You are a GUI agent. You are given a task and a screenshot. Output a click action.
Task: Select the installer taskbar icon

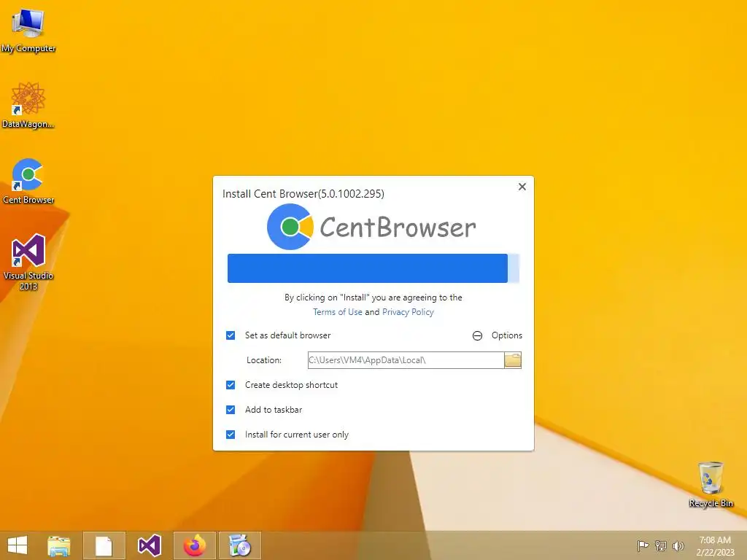coord(239,545)
